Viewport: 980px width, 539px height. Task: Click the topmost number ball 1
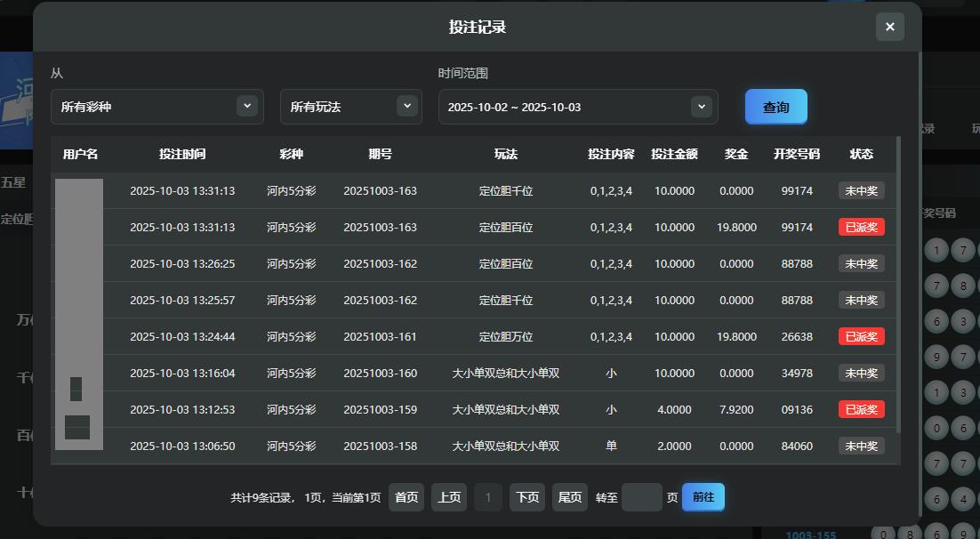936,249
